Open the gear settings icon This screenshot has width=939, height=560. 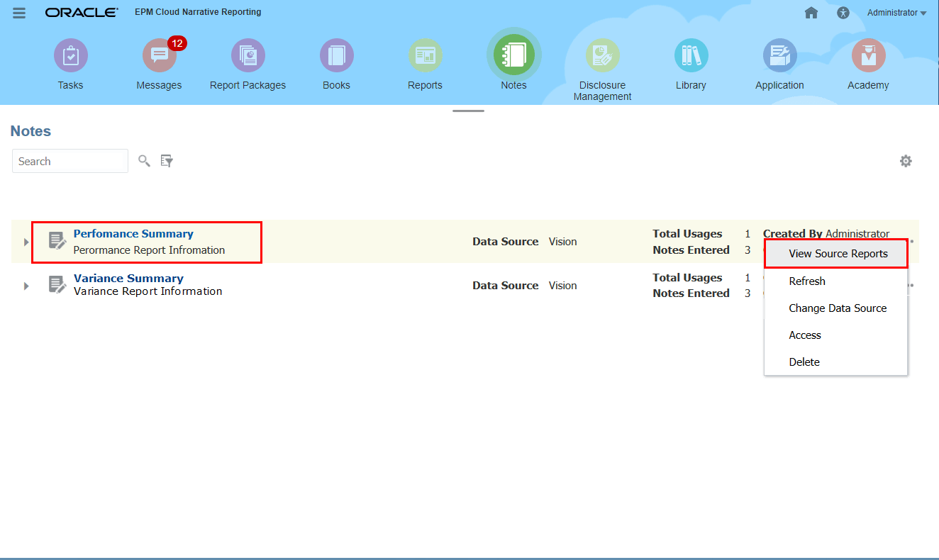(x=906, y=161)
